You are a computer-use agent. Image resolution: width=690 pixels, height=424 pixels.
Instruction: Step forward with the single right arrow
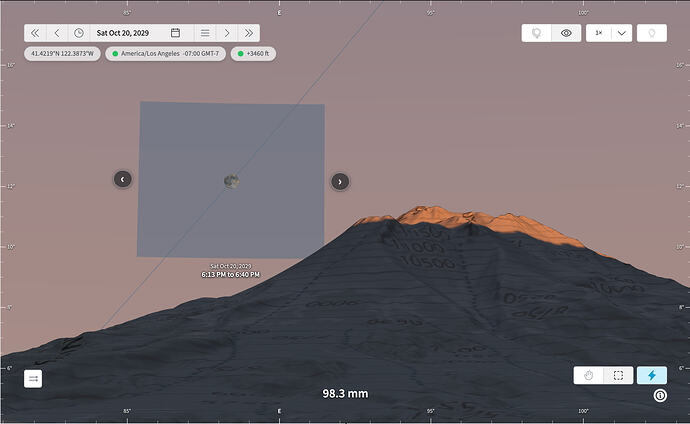[227, 33]
